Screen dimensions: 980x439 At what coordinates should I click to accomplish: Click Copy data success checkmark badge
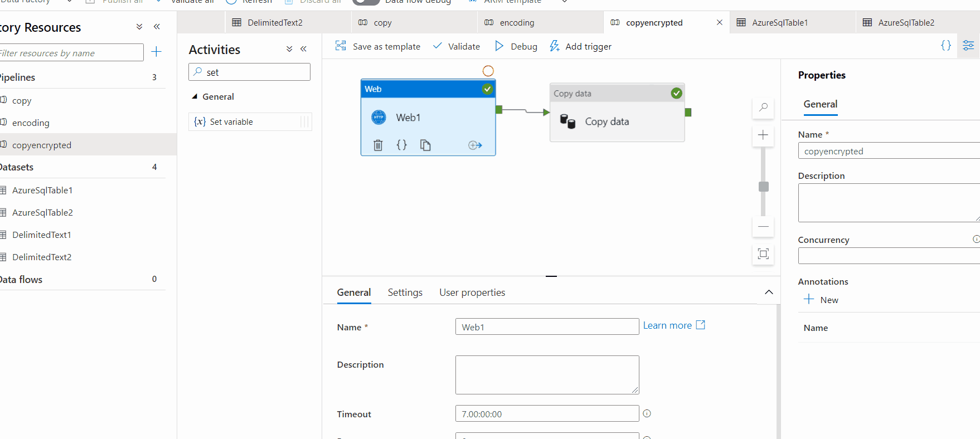pyautogui.click(x=676, y=93)
